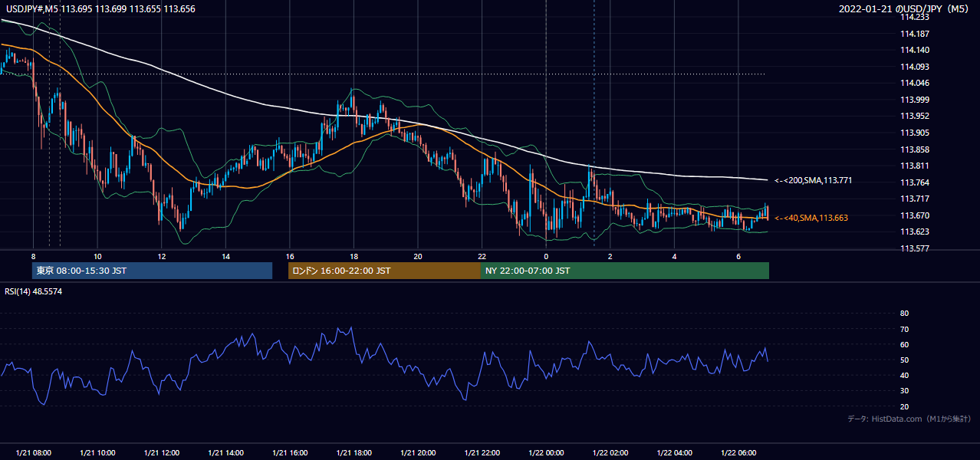Viewport: 980px width, 460px height.
Task: Click the Tokyo session bar '東京 08:00-15:30 JST'
Action: tap(152, 271)
